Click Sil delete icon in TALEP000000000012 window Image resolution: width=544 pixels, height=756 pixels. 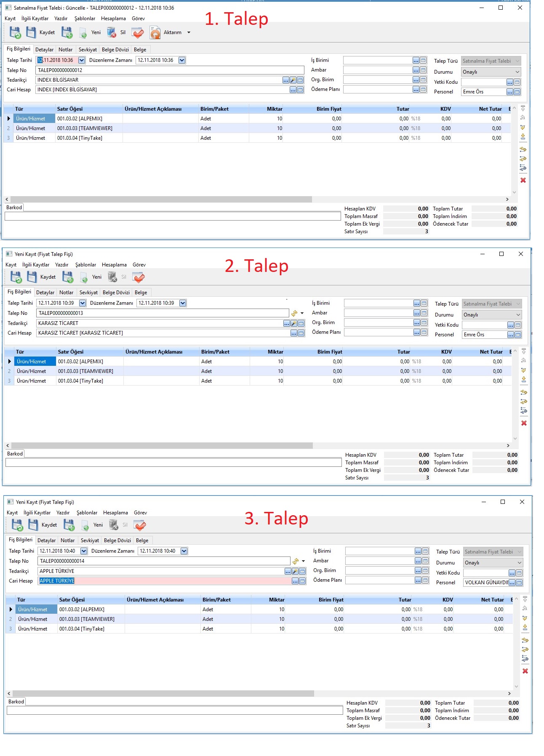(x=112, y=32)
